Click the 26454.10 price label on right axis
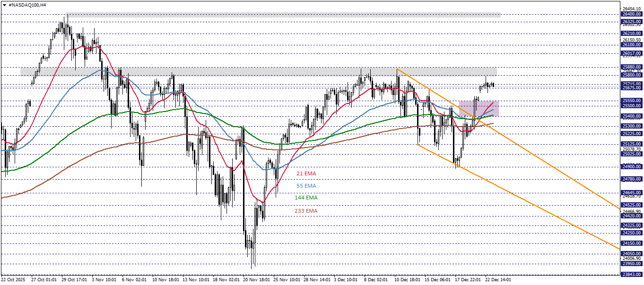 click(x=631, y=8)
